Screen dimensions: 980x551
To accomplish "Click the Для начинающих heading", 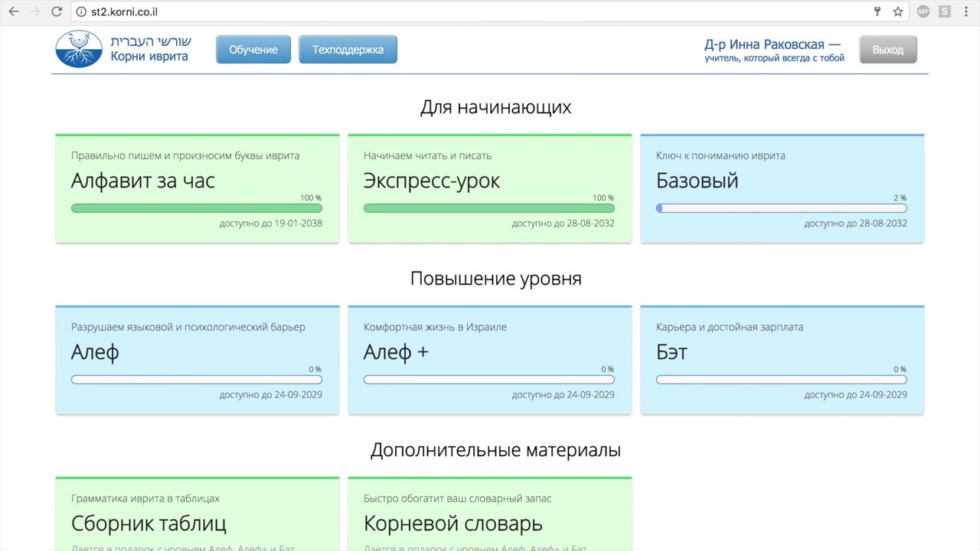I will point(495,106).
